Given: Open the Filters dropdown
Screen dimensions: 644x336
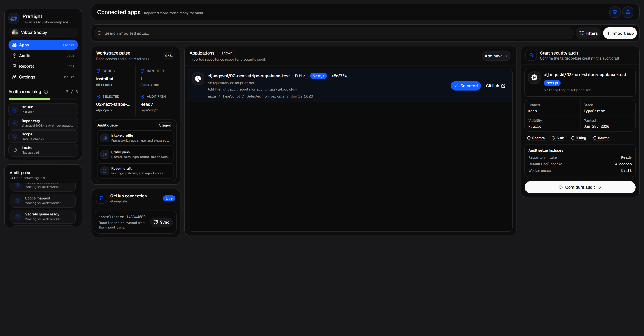Looking at the screenshot, I should pos(589,33).
